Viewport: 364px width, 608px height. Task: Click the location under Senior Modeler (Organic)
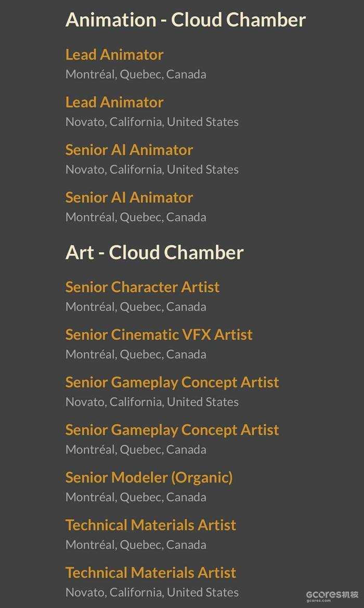click(x=136, y=497)
